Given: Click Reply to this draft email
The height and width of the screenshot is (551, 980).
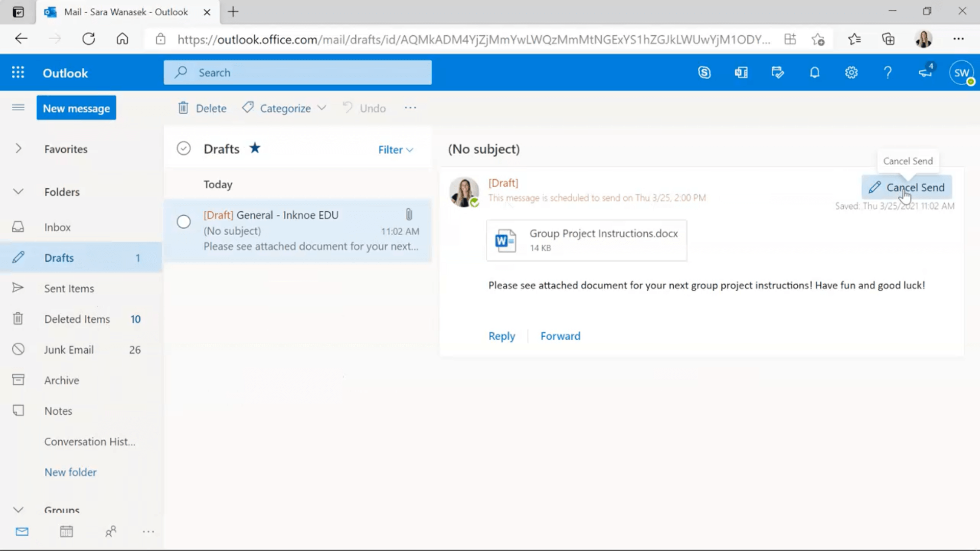Looking at the screenshot, I should coord(502,336).
